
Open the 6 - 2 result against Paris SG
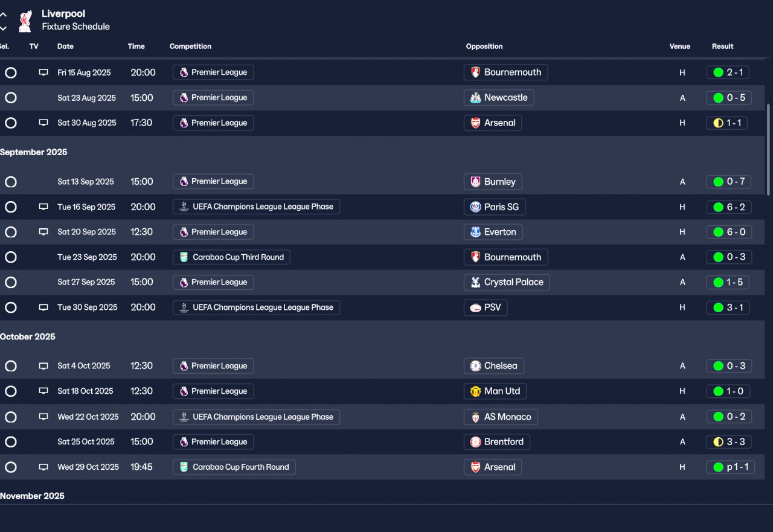coord(729,207)
